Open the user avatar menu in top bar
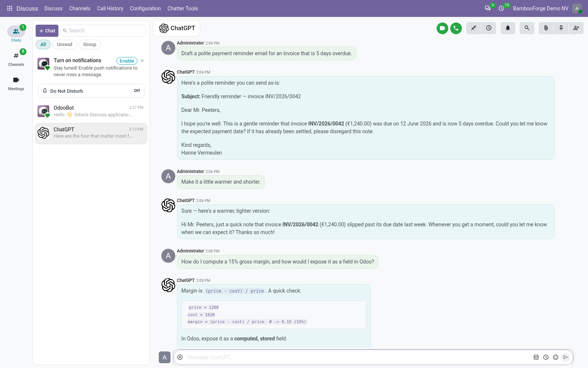588x368 pixels. click(x=577, y=8)
